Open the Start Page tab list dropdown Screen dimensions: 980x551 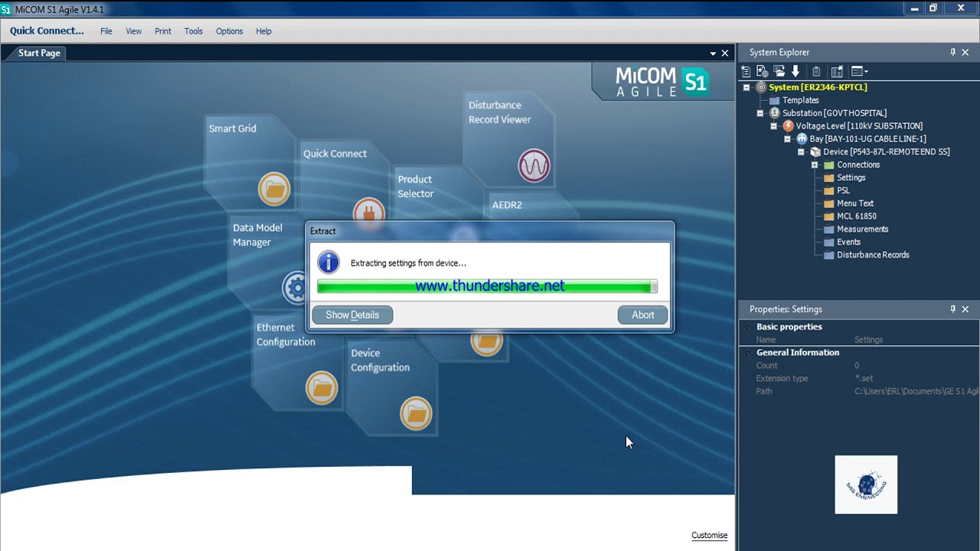[x=713, y=53]
